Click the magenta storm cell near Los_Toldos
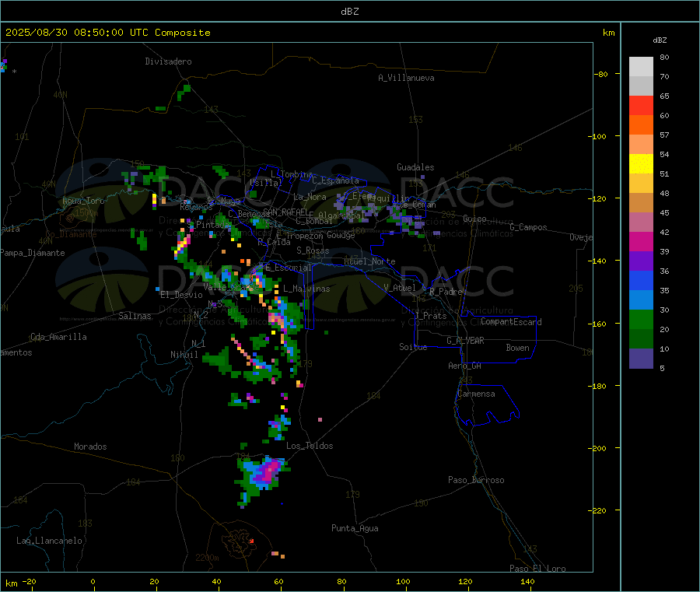The width and height of the screenshot is (700, 592). [270, 471]
